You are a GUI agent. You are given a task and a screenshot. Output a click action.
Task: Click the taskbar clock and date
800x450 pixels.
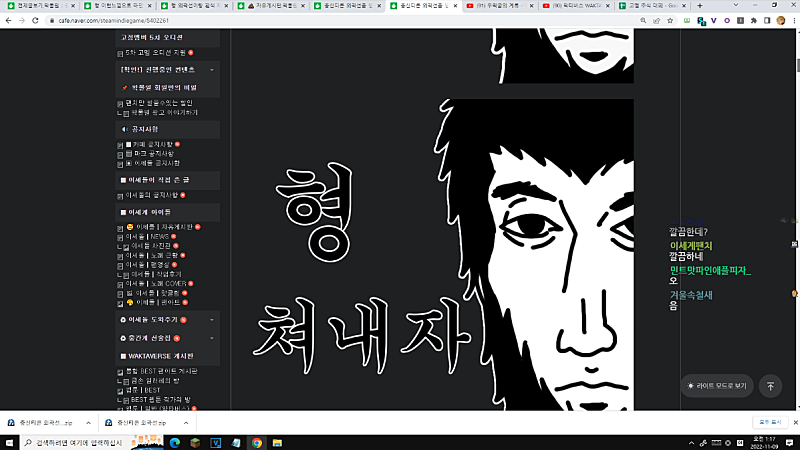coord(763,442)
